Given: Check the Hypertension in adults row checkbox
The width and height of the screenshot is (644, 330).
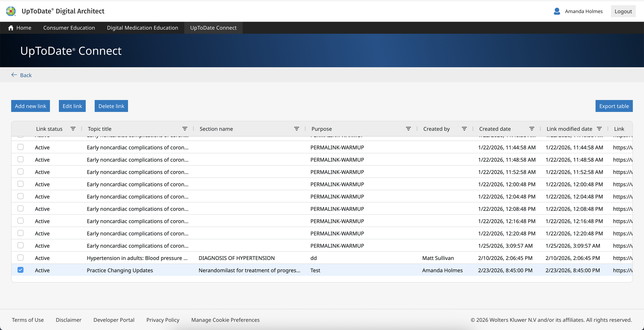Looking at the screenshot, I should 20,258.
